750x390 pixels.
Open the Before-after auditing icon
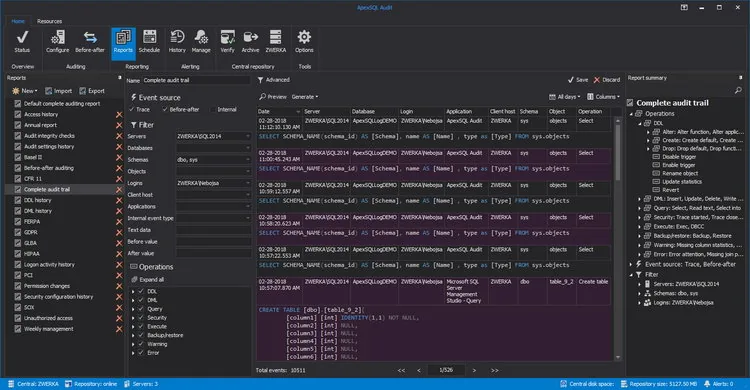tap(90, 42)
